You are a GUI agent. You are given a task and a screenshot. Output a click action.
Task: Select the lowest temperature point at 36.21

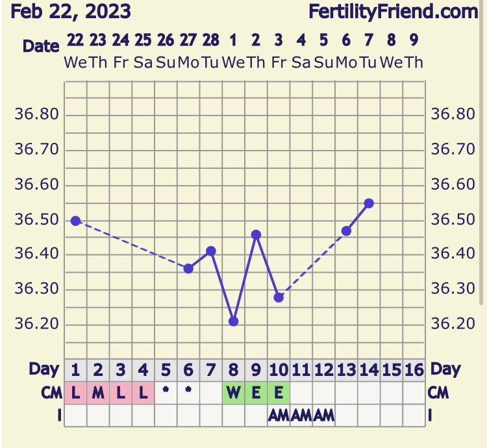coord(234,321)
